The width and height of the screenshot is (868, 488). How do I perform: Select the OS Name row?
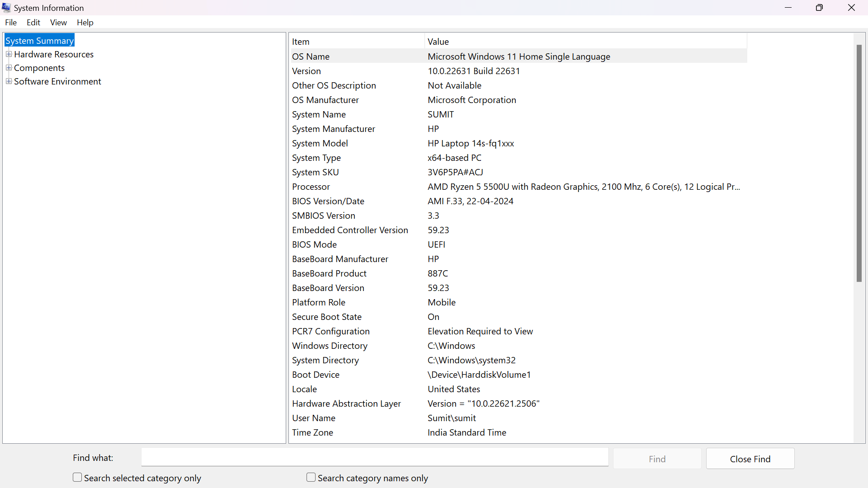coord(518,56)
